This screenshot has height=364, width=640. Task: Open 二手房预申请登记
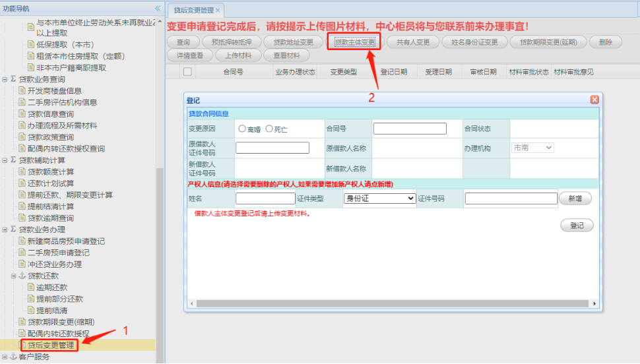(x=58, y=253)
